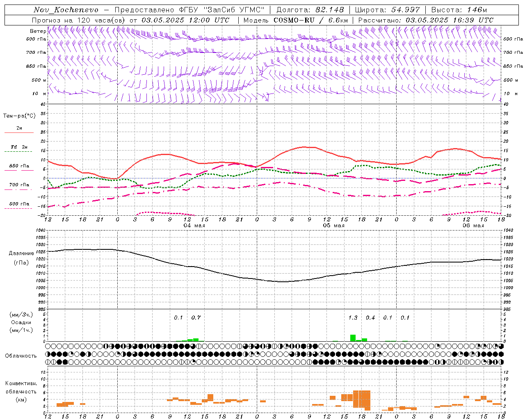The height and width of the screenshot is (420, 525).
Task: Click the 1.3 precipitation amount
Action: [x=353, y=317]
